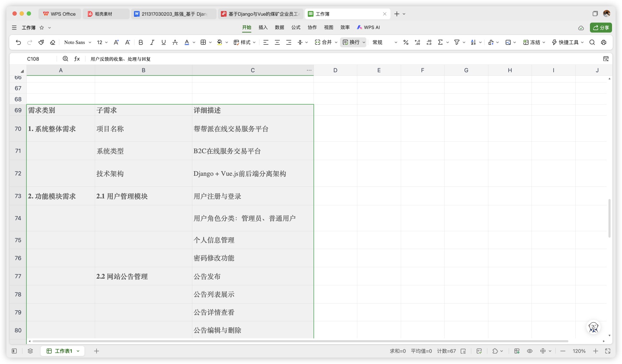Align text left in cell
Viewport: 622px width, 364px height.
pyautogui.click(x=266, y=42)
